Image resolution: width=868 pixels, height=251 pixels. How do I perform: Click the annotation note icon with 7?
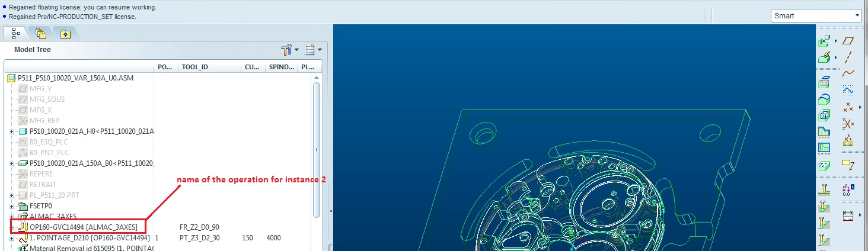(x=848, y=164)
